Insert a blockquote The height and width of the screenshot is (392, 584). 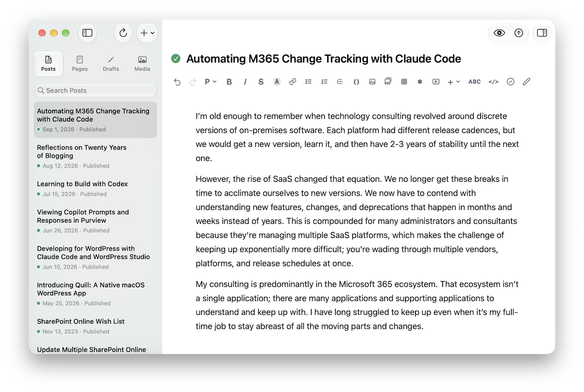click(x=340, y=82)
